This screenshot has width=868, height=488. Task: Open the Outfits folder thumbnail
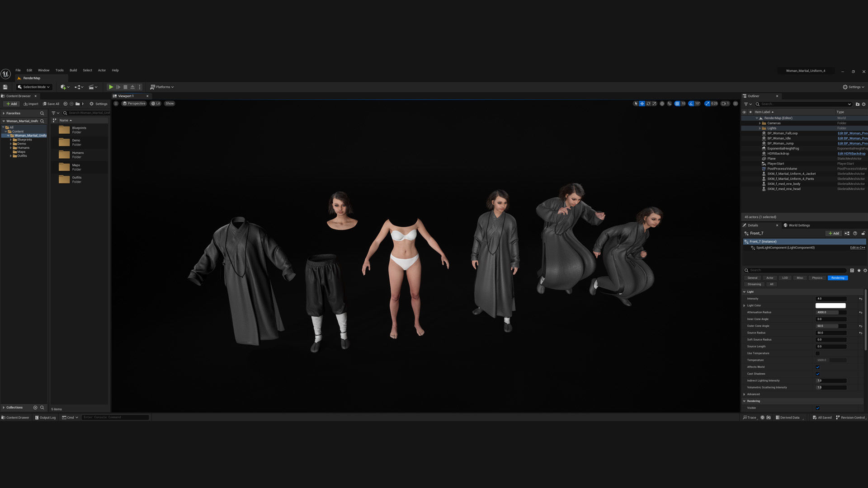[64, 179]
